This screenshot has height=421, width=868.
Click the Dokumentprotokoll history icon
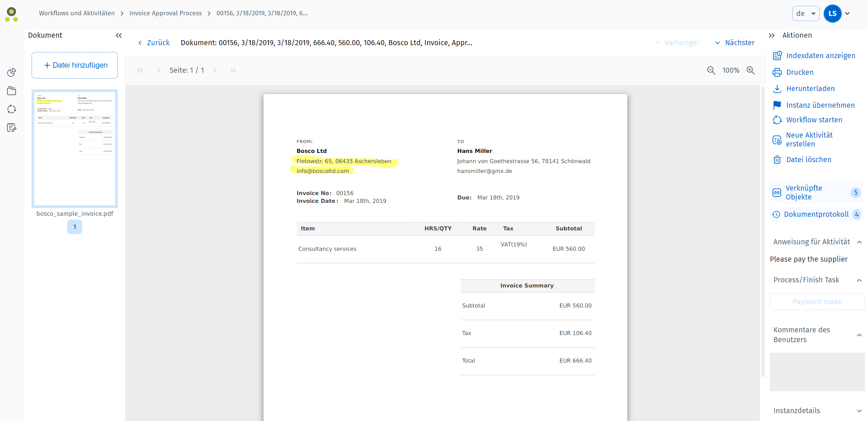(776, 214)
